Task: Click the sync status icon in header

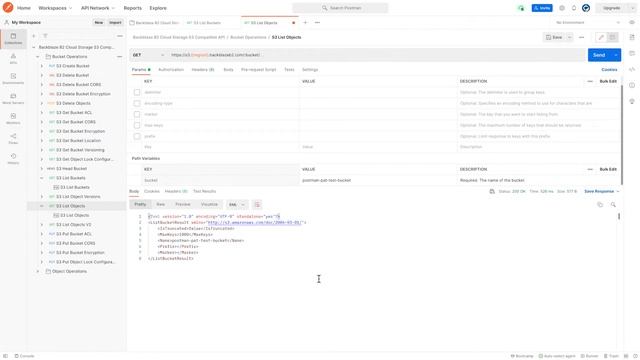Action: 520,8
